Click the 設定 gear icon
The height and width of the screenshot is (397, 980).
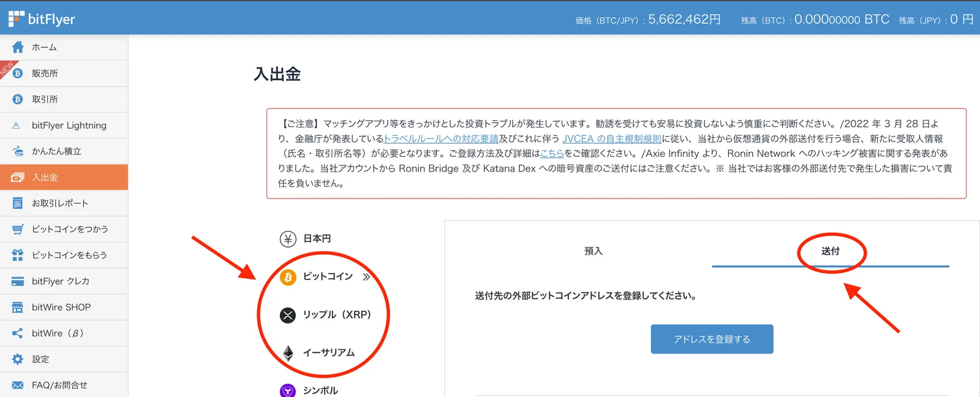pyautogui.click(x=18, y=359)
